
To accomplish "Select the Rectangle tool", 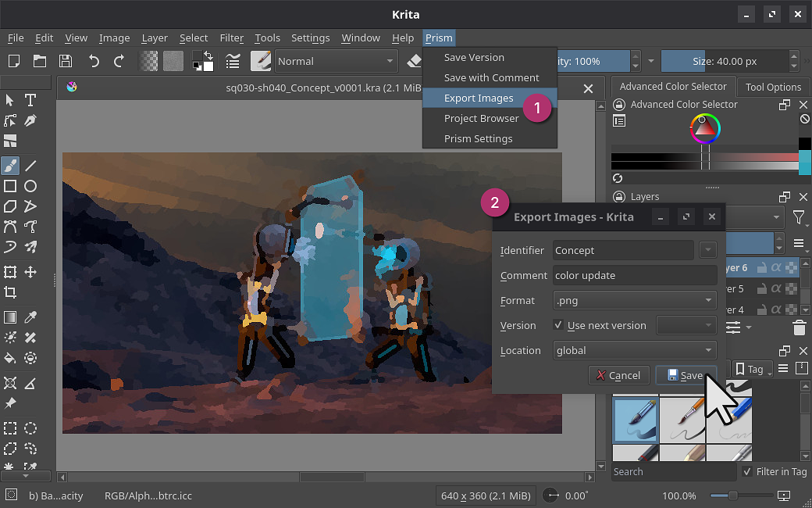I will pyautogui.click(x=10, y=186).
